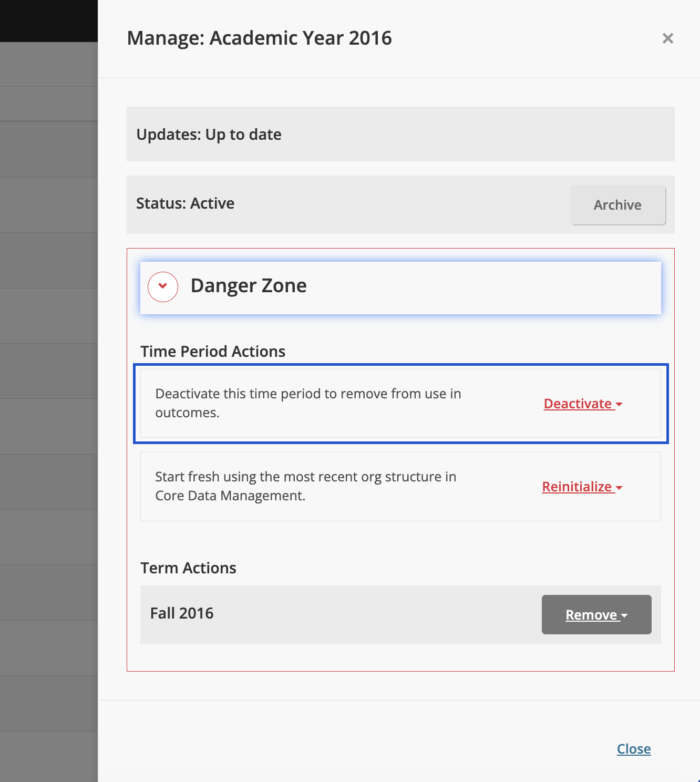Screen dimensions: 700x782
Task: Select the Updates: Up to date label
Action: [x=209, y=135]
